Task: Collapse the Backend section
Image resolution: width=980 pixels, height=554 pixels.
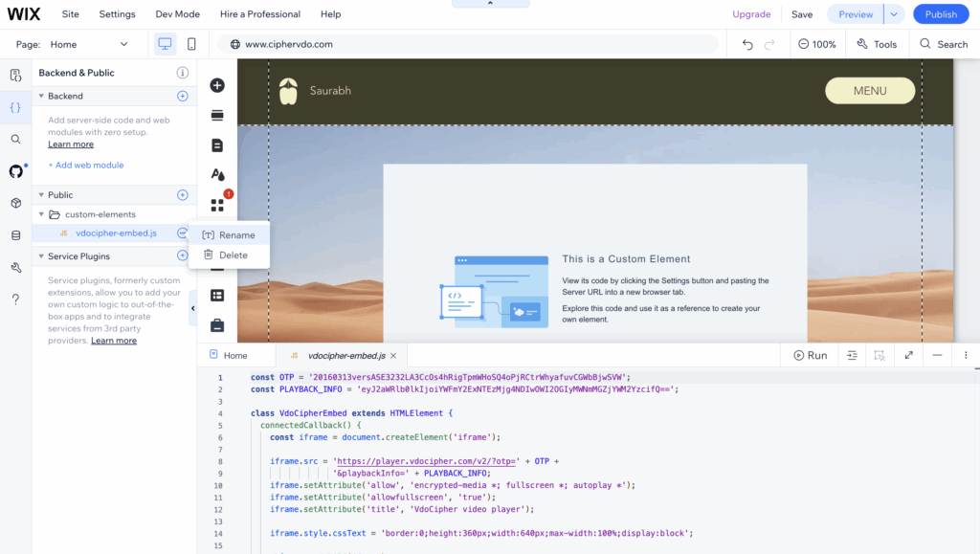Action: [x=41, y=97]
